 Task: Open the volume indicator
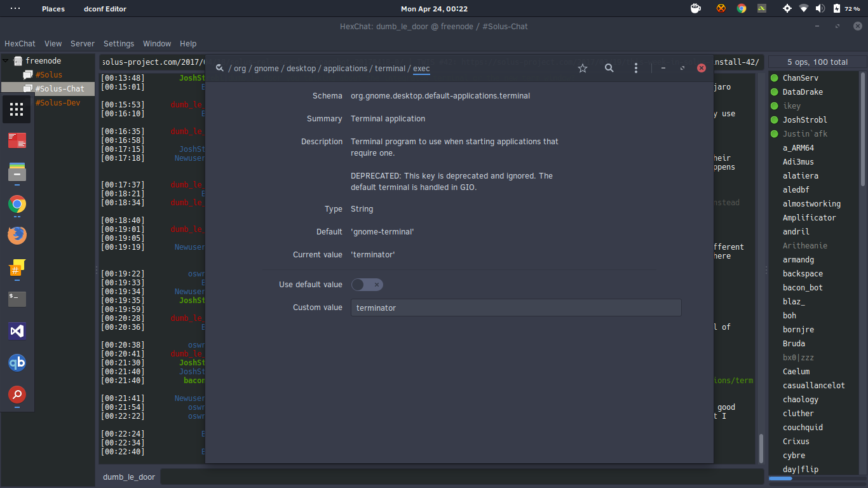tap(820, 8)
